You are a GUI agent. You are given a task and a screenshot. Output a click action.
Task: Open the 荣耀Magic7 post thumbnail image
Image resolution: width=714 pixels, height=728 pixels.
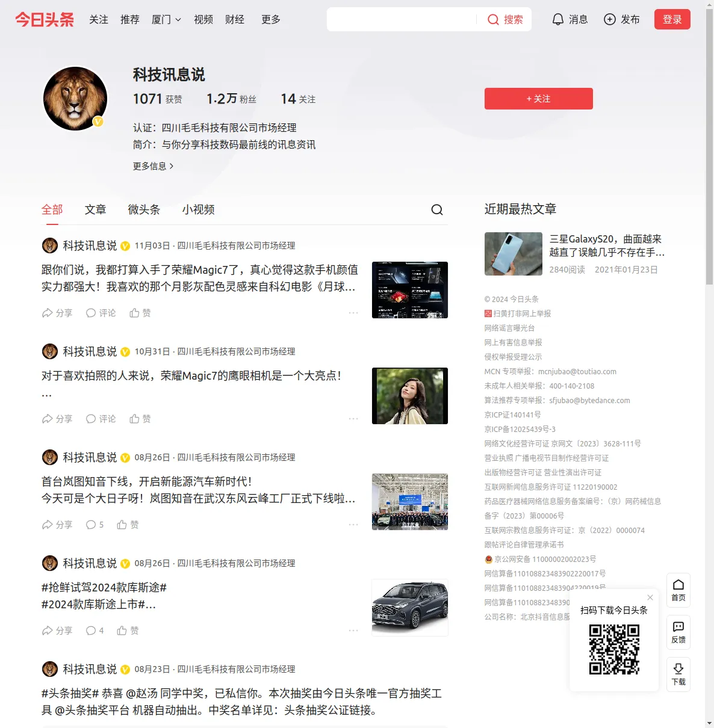click(x=410, y=290)
